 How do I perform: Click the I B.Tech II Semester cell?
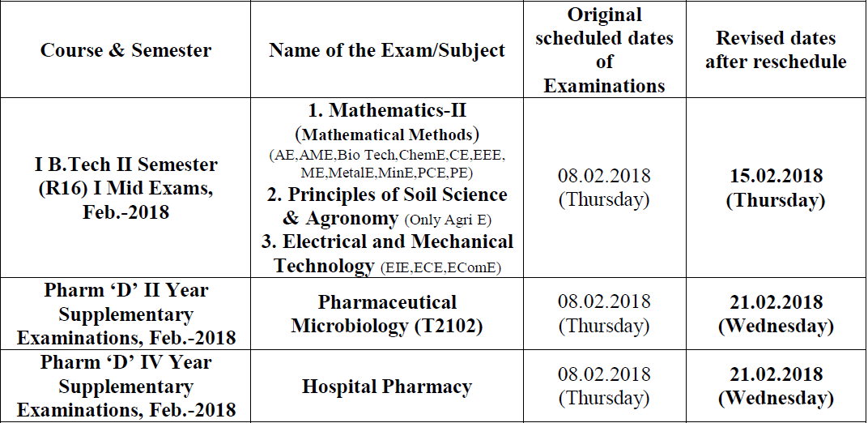pos(126,188)
